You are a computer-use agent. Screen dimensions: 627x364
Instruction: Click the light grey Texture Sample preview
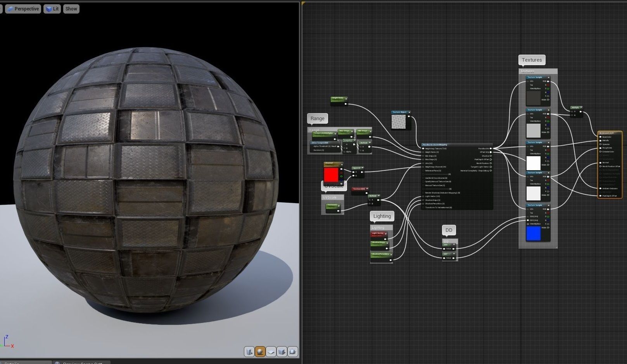pyautogui.click(x=533, y=131)
